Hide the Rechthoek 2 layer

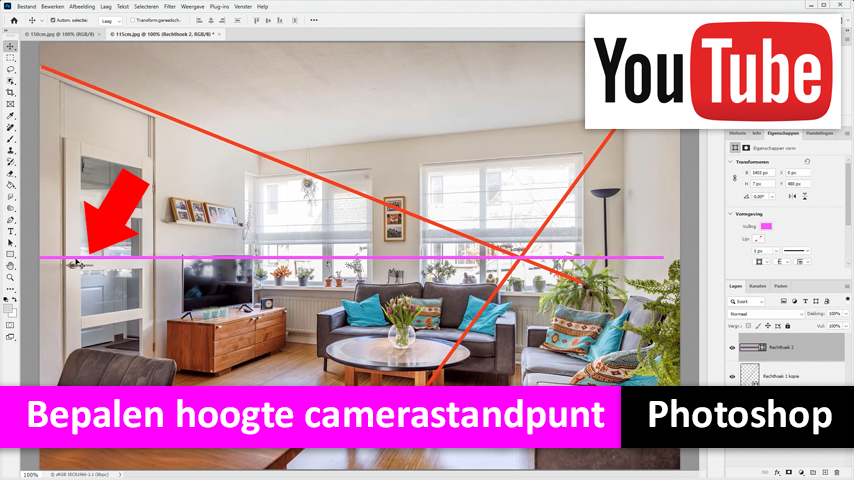point(733,347)
